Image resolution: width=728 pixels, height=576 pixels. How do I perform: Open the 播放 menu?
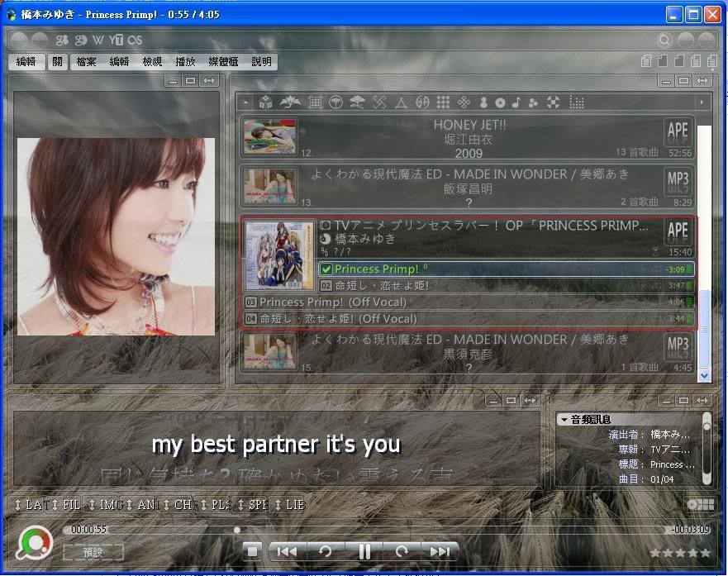tap(185, 62)
